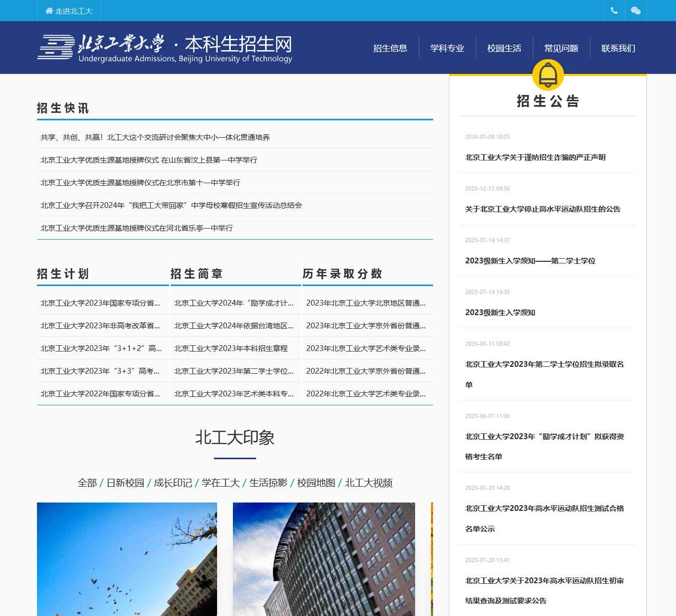
Task: Select the 成长印记 gallery filter
Action: 173,483
